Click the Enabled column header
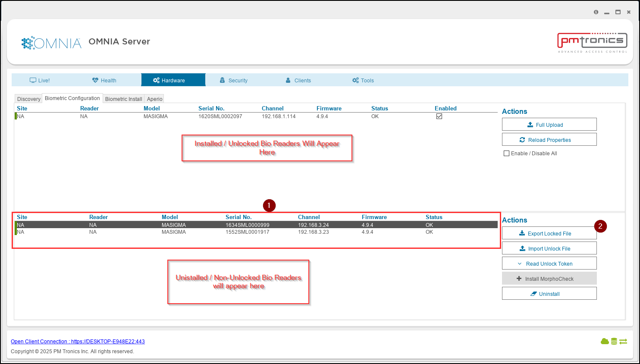The image size is (640, 364). tap(445, 108)
